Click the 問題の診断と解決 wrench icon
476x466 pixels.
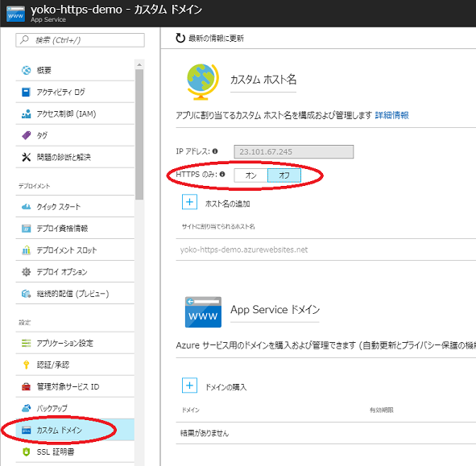pyautogui.click(x=26, y=157)
